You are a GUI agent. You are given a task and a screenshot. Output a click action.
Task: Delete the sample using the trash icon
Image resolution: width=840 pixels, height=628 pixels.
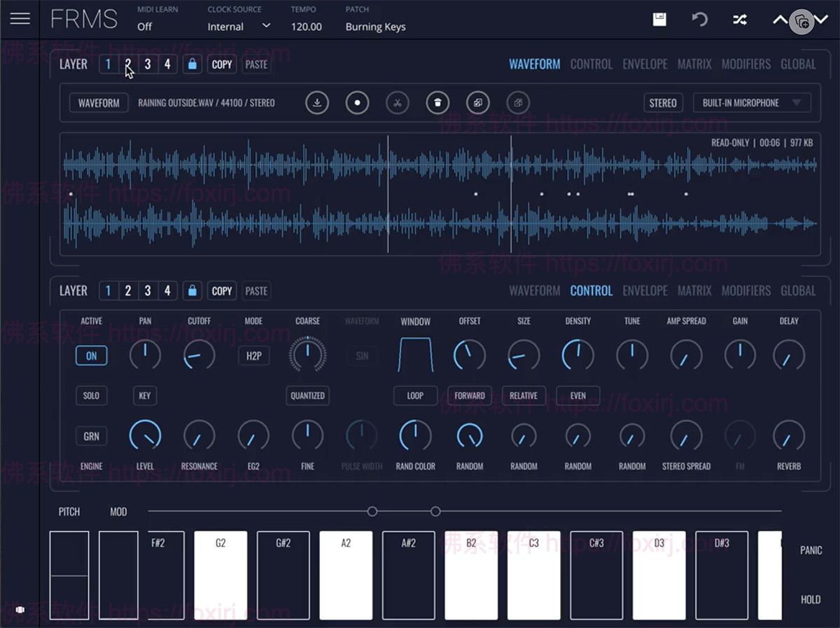click(437, 102)
